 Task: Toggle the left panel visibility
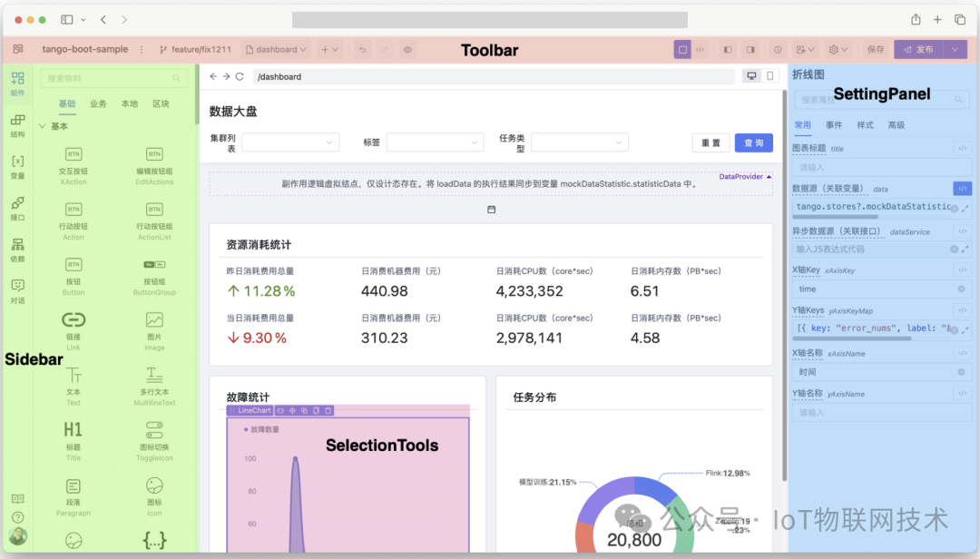click(728, 49)
